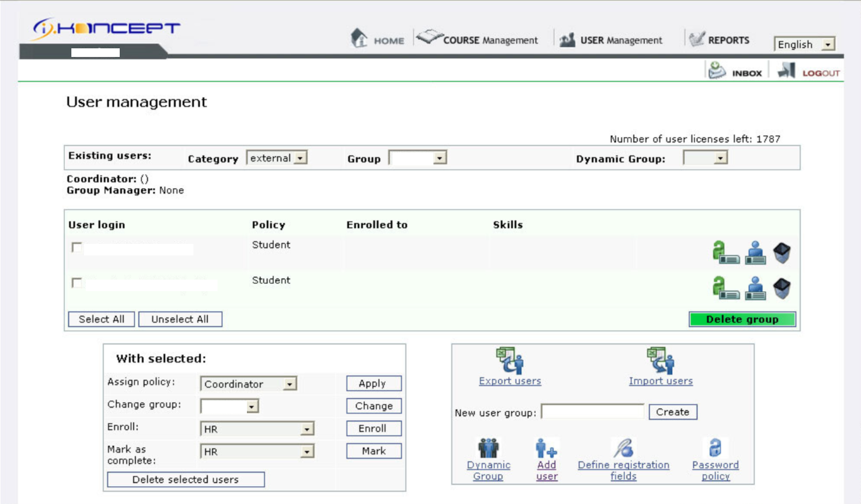Open the Define registration fields icon
861x504 pixels.
[x=623, y=448]
